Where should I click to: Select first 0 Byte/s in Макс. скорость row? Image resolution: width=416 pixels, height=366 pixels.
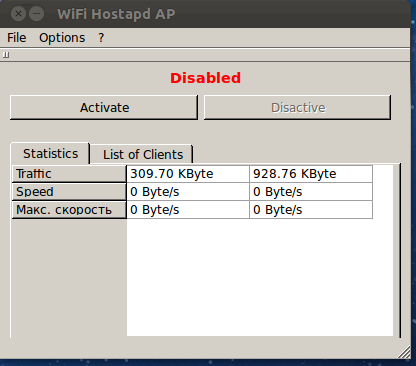coord(188,210)
